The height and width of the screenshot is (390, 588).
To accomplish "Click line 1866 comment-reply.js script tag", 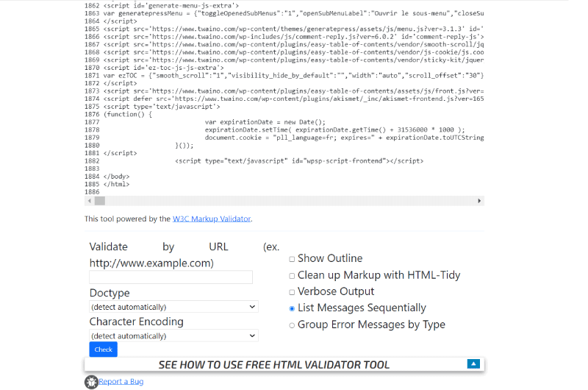I will [x=293, y=37].
